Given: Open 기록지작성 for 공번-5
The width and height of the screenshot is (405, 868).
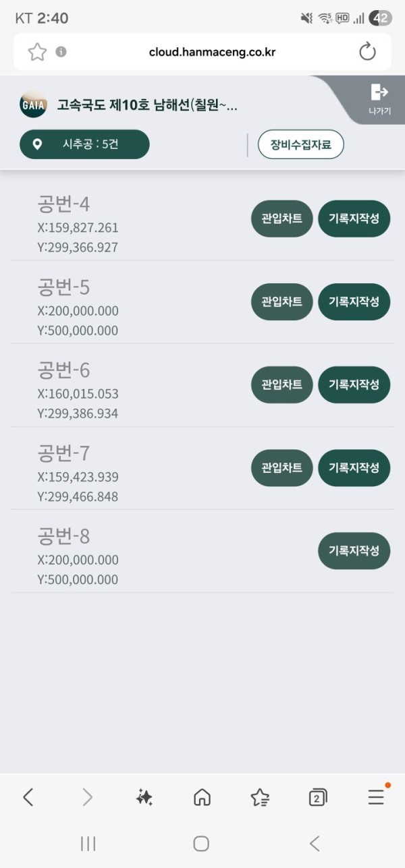Looking at the screenshot, I should tap(354, 301).
